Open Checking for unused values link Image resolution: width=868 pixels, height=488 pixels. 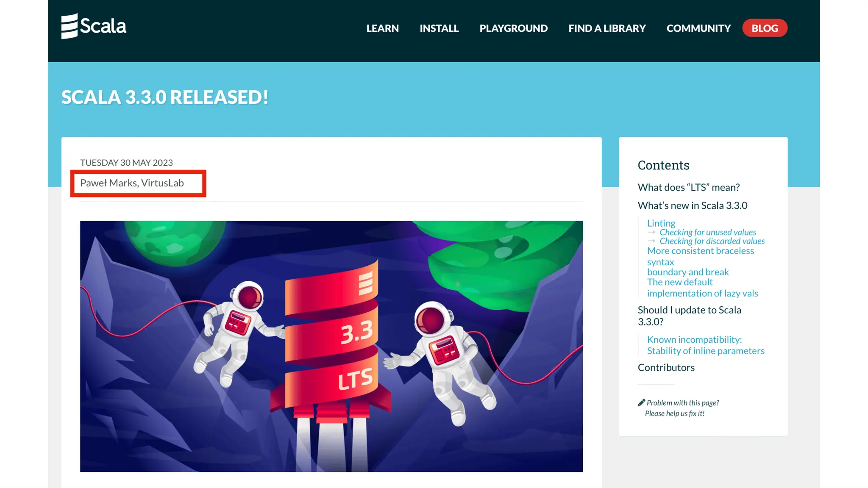(707, 232)
